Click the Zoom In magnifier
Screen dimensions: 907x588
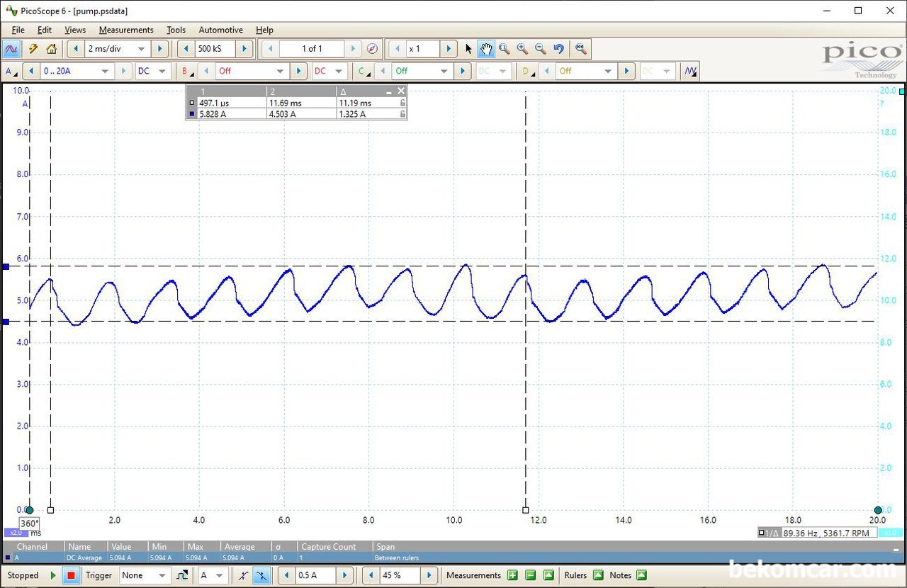tap(522, 49)
